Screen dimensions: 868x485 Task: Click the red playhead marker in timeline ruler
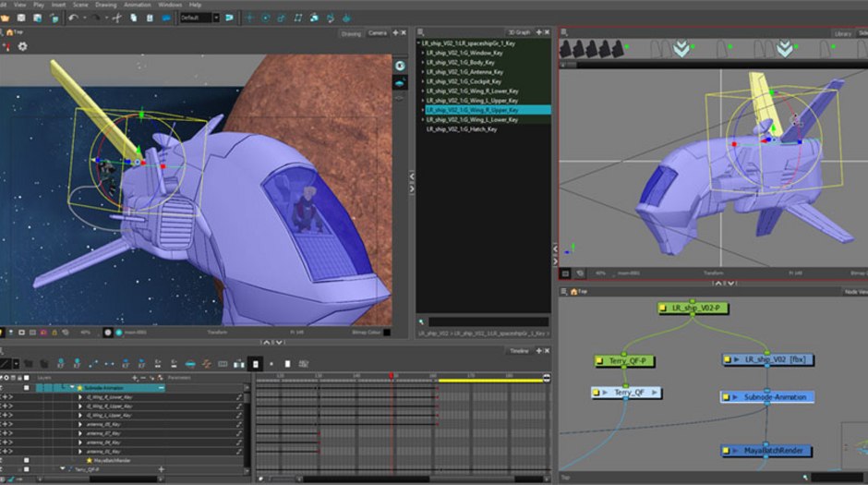pos(391,376)
